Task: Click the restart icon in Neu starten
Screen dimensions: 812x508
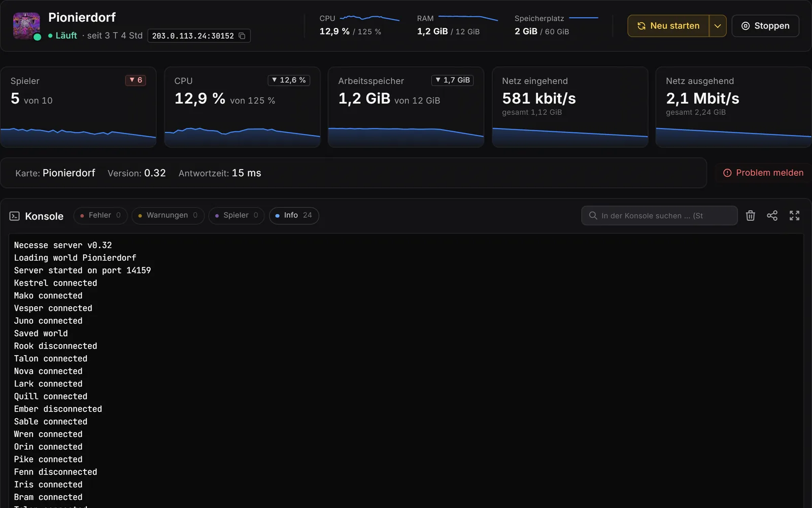Action: point(641,26)
